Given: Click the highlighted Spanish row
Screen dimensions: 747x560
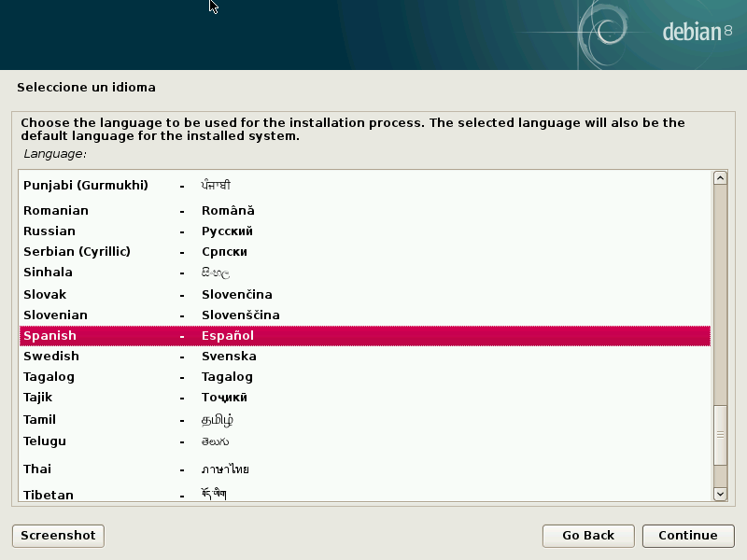Looking at the screenshot, I should click(x=364, y=336).
